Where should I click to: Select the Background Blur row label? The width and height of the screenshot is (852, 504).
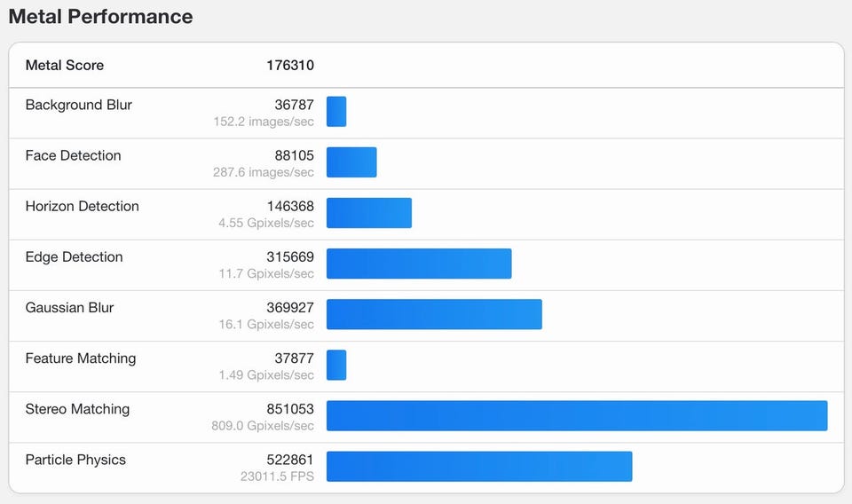tap(79, 105)
